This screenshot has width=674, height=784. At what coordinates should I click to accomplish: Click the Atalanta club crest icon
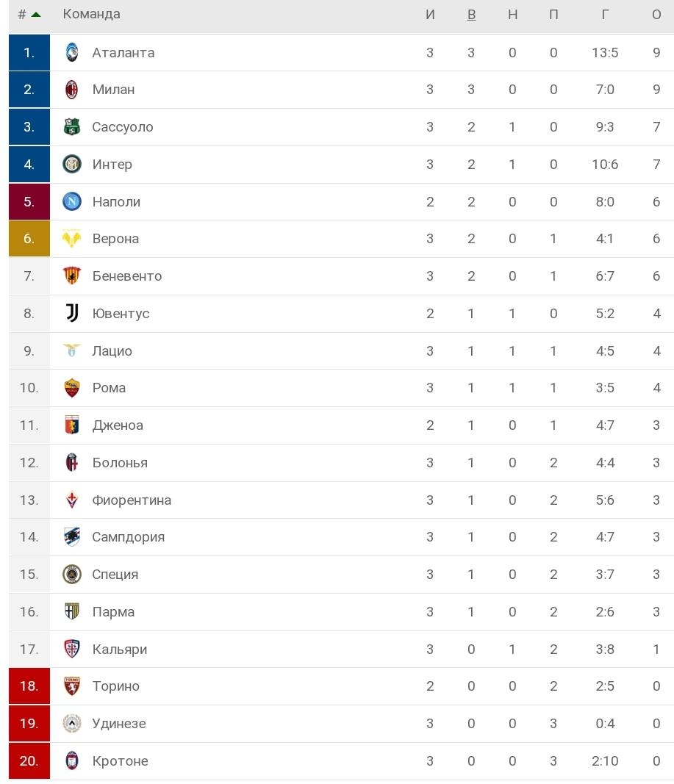point(71,52)
